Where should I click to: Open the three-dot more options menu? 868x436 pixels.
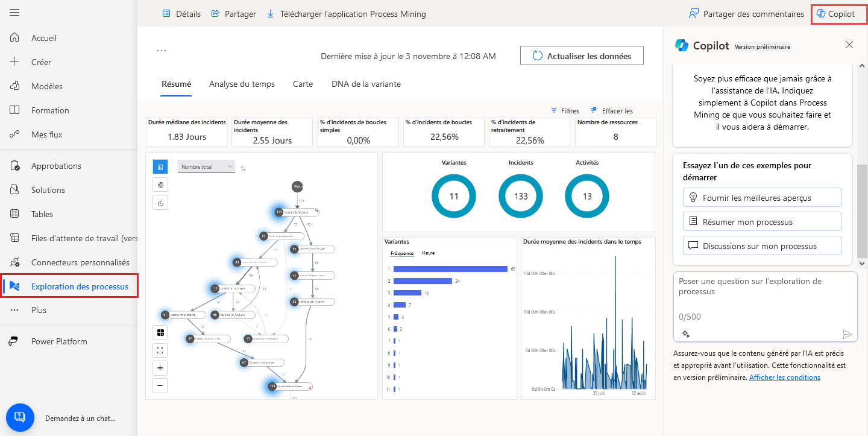(161, 51)
